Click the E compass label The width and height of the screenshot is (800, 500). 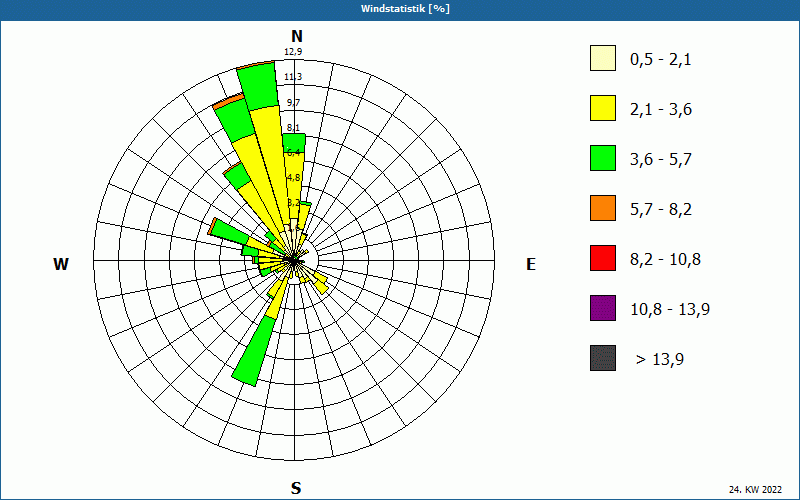531,264
